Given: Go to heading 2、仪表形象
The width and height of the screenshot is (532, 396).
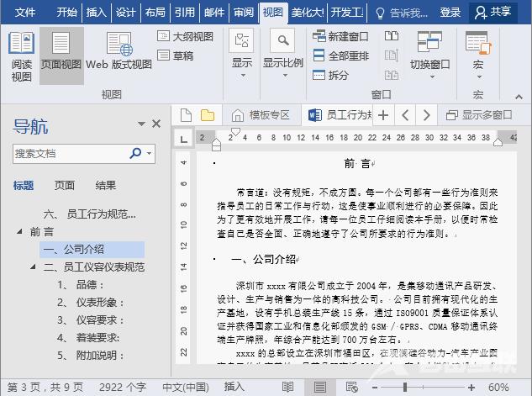Looking at the screenshot, I should click(91, 303).
